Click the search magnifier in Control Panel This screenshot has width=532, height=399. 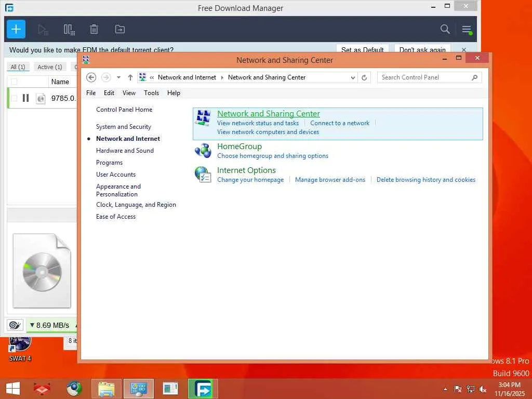(x=474, y=77)
